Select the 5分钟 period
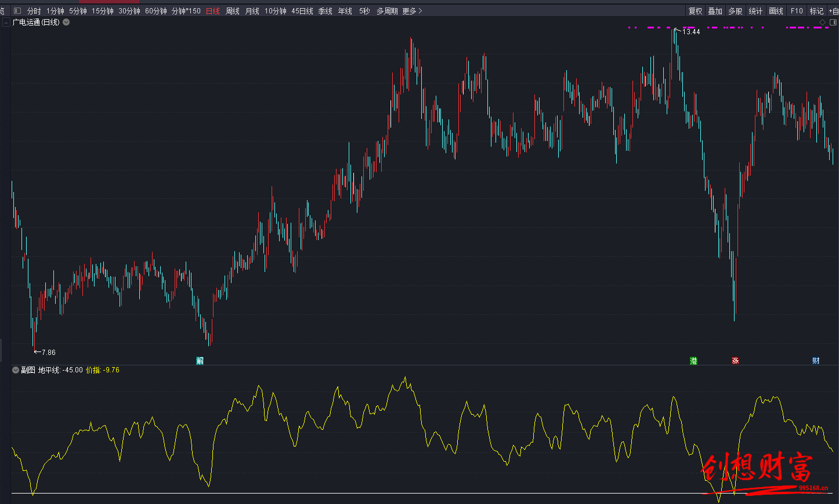Screen dimensions: 839x504 (78, 11)
